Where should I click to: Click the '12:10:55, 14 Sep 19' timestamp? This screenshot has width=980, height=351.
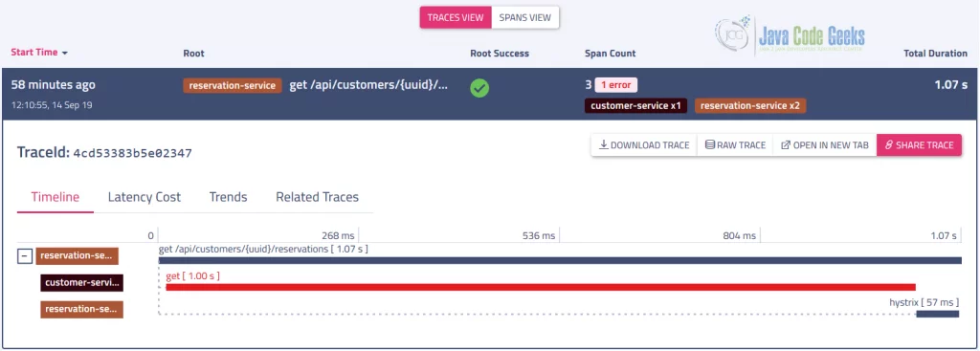[x=52, y=105]
